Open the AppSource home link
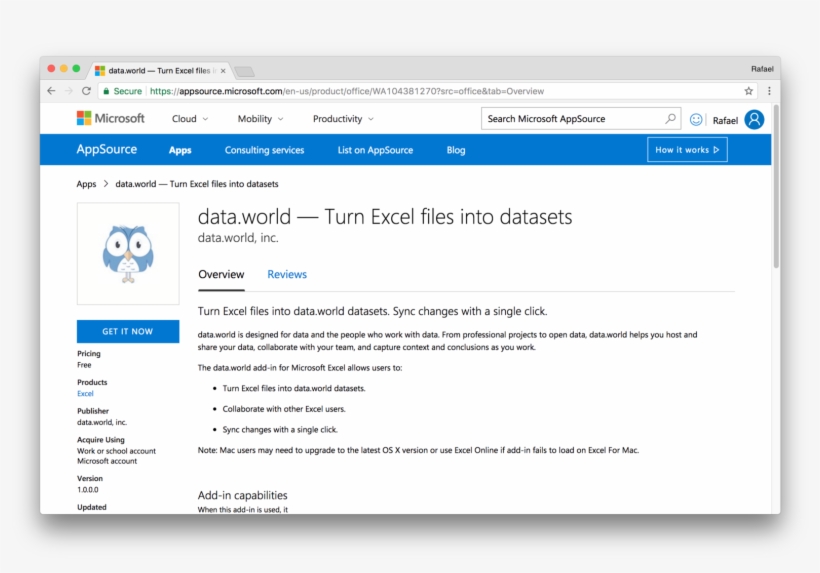Image resolution: width=820 pixels, height=573 pixels. (107, 150)
